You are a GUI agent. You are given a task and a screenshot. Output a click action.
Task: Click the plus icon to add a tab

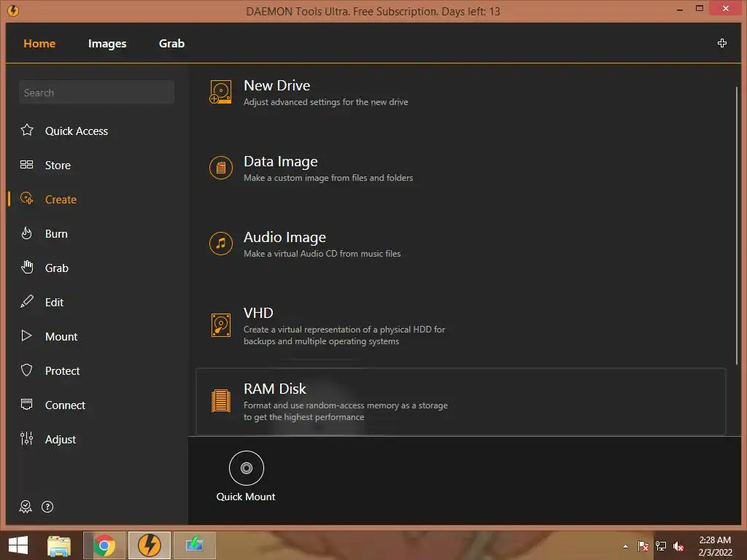(x=721, y=43)
